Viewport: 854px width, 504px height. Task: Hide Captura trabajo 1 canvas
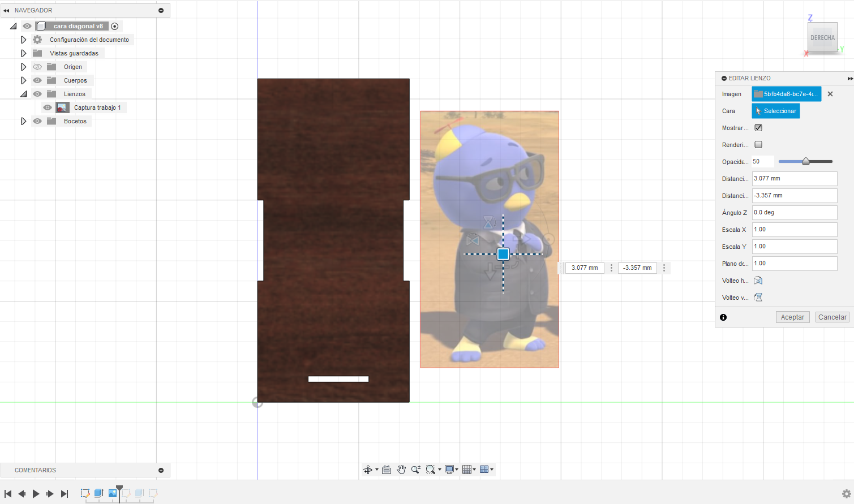click(48, 107)
